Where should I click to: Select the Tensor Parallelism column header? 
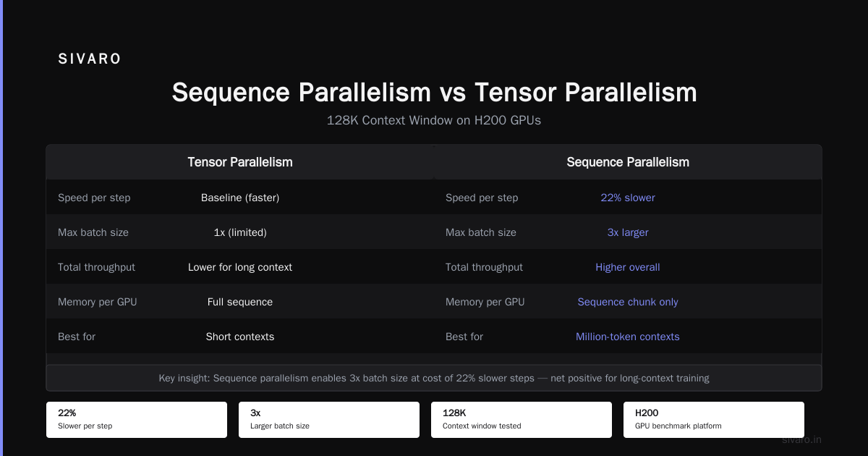240,162
